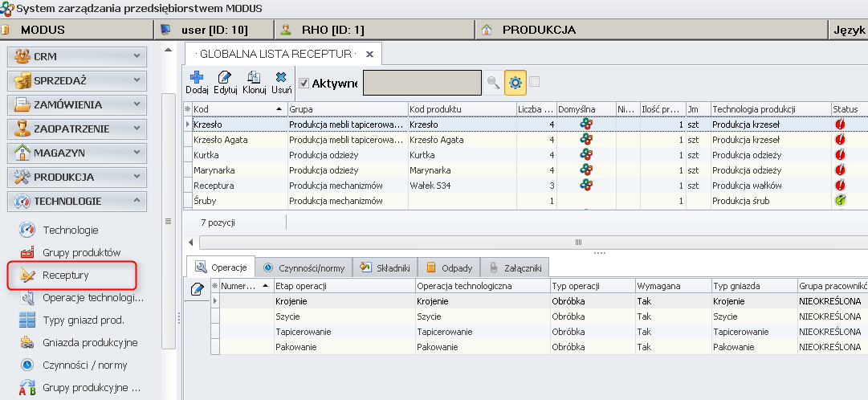Click the Klonuj (clone) icon

(254, 77)
